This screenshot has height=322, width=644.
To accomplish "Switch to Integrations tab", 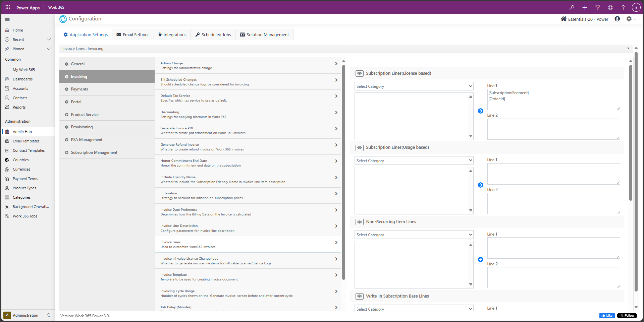I will [172, 35].
